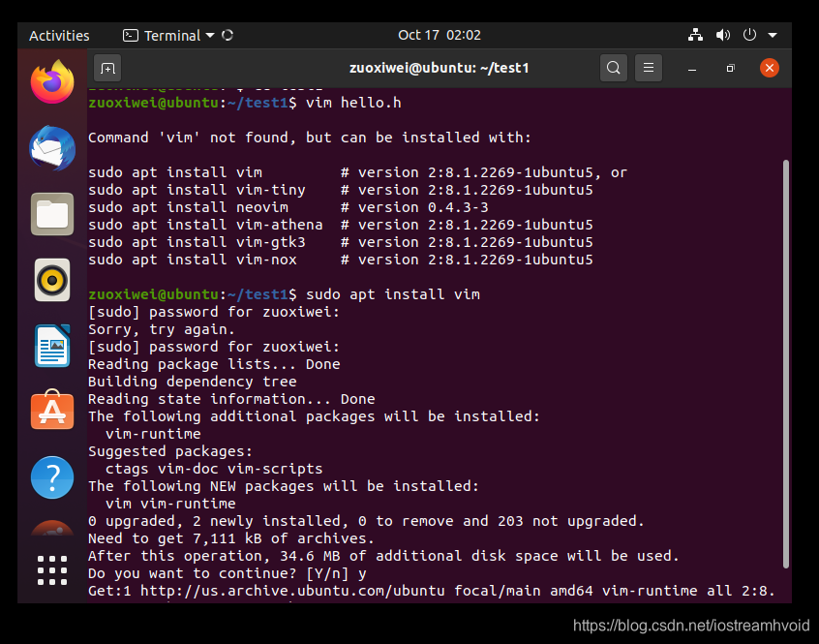The height and width of the screenshot is (644, 819).
Task: Click the 'sudo apt install vim-nox' line
Action: click(x=341, y=260)
